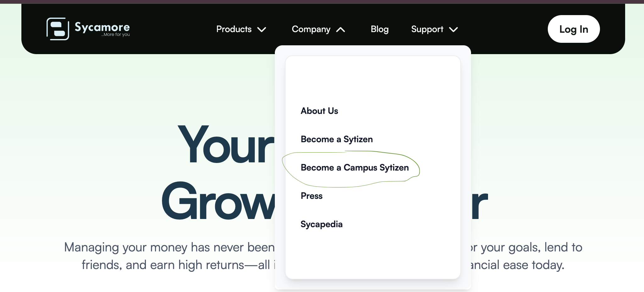Click the 'Managing your money' paragraph text
This screenshot has width=644, height=292.
pyautogui.click(x=169, y=247)
